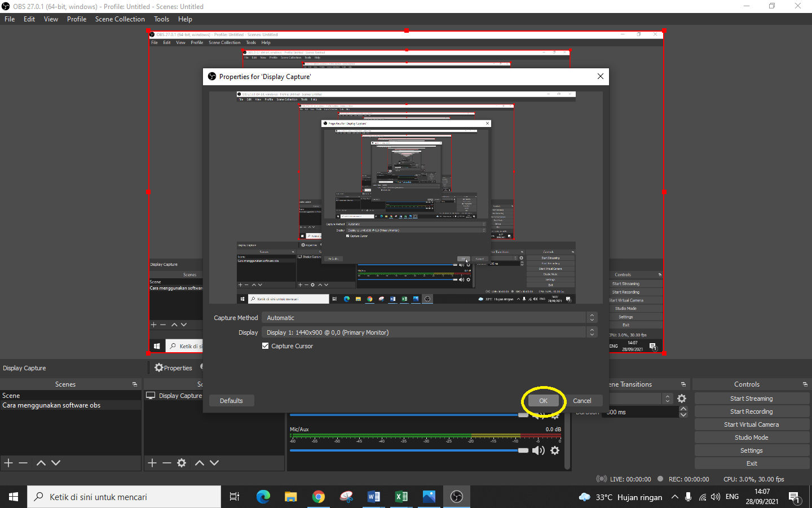Viewport: 812px width, 508px height.
Task: Open Scene Transitions properties gear
Action: pos(682,398)
